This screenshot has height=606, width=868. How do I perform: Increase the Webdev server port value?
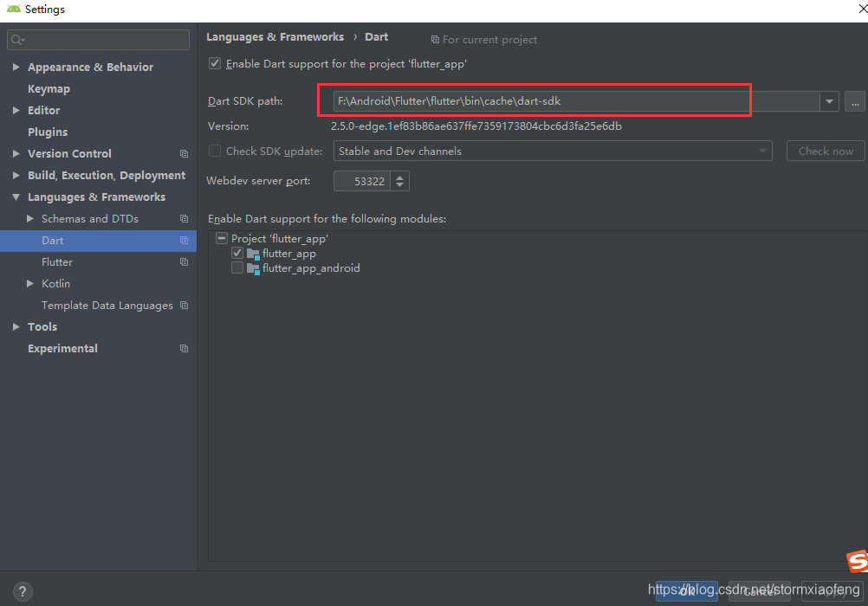(x=399, y=177)
